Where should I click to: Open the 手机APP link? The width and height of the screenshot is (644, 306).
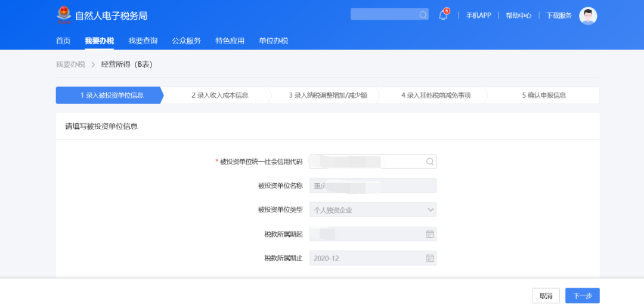pos(478,16)
